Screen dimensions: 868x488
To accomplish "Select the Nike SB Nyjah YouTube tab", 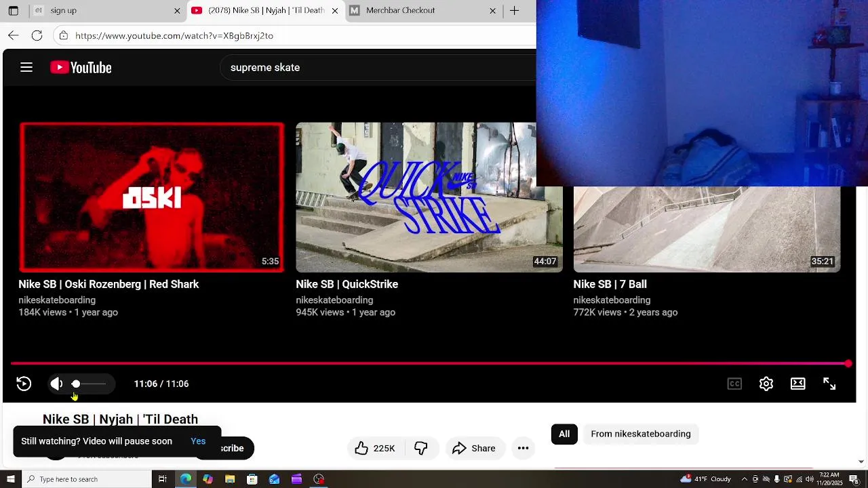I will tap(266, 10).
